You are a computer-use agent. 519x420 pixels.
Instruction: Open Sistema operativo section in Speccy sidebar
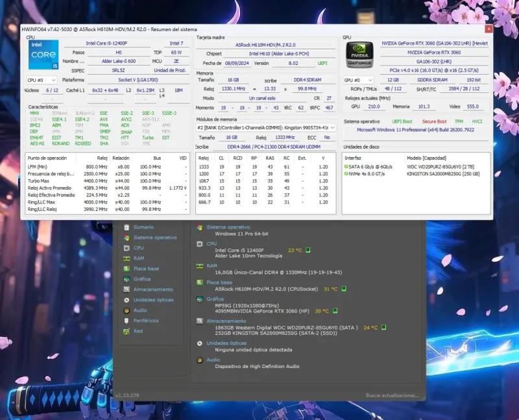(x=155, y=238)
